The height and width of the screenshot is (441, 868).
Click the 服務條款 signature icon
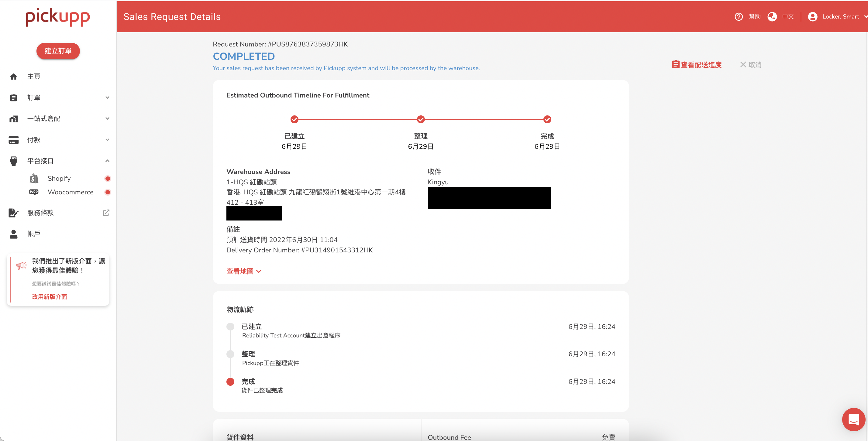(13, 213)
